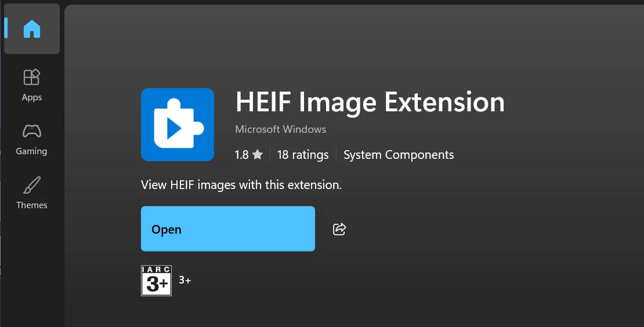
Task: Open the Themes paintbrush icon
Action: (x=32, y=185)
